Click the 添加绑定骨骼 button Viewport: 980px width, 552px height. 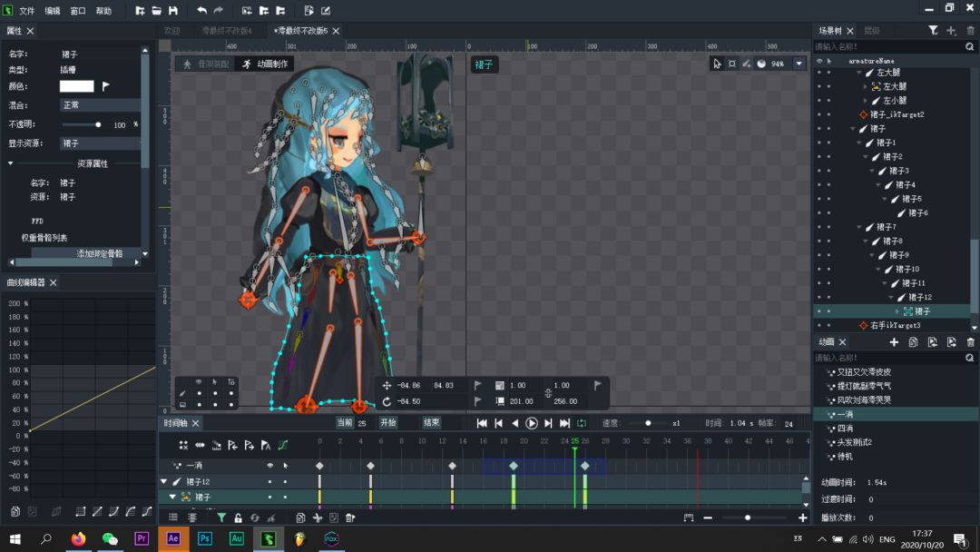click(86, 253)
